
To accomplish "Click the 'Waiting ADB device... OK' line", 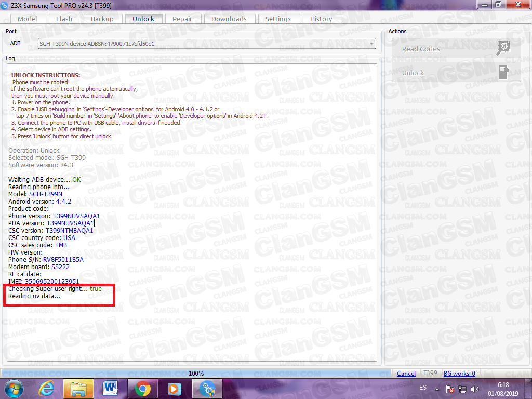I will tap(45, 179).
